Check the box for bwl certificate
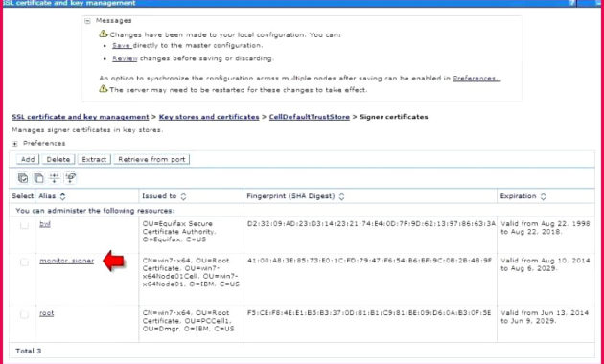Viewport: 604px width, 364px height. [24, 225]
